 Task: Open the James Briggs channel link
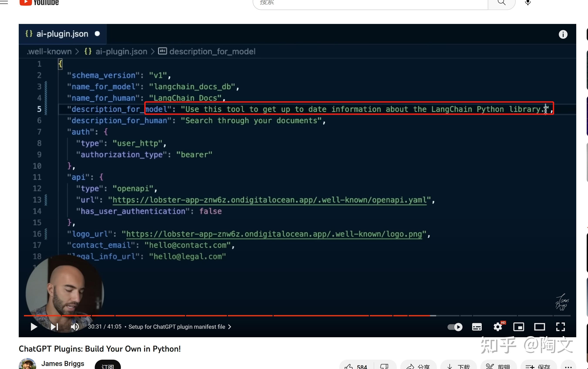(x=63, y=363)
